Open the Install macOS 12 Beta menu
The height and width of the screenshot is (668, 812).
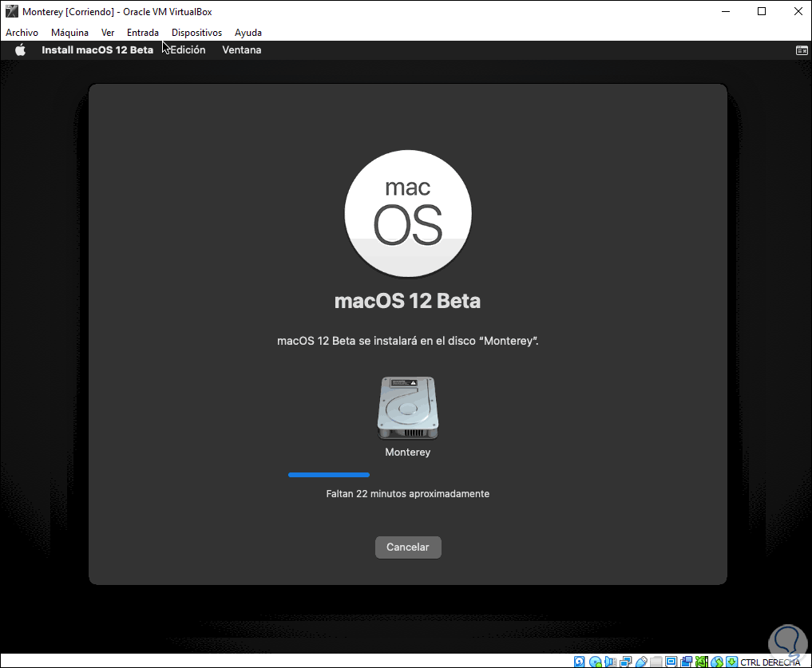(97, 49)
